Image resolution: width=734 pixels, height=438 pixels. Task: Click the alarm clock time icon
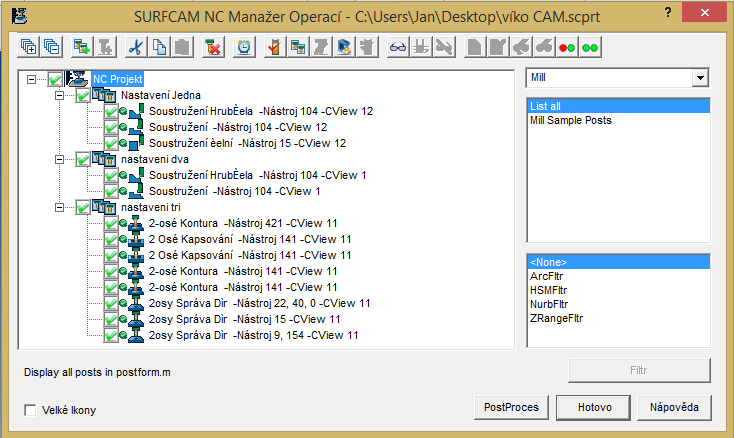[244, 47]
